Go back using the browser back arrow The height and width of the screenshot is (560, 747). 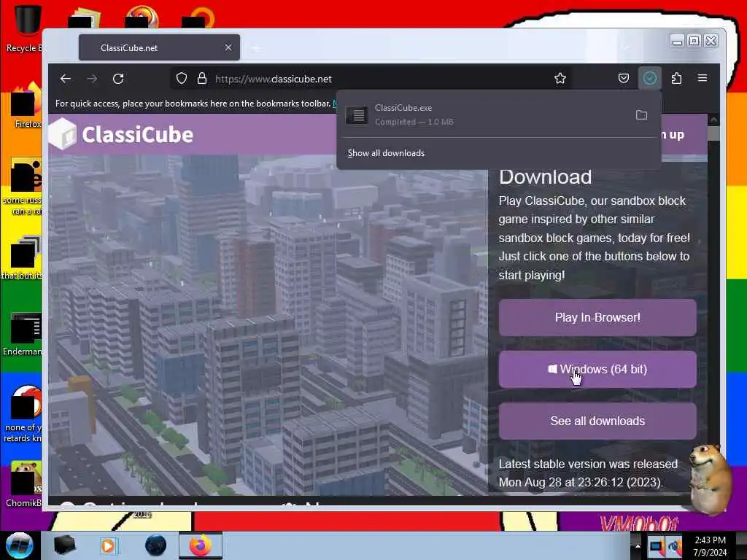pyautogui.click(x=66, y=79)
